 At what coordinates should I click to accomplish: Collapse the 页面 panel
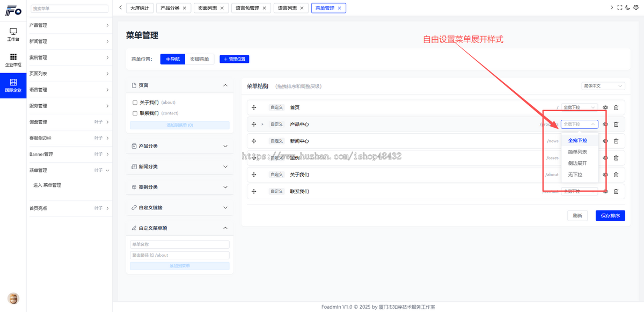(225, 85)
